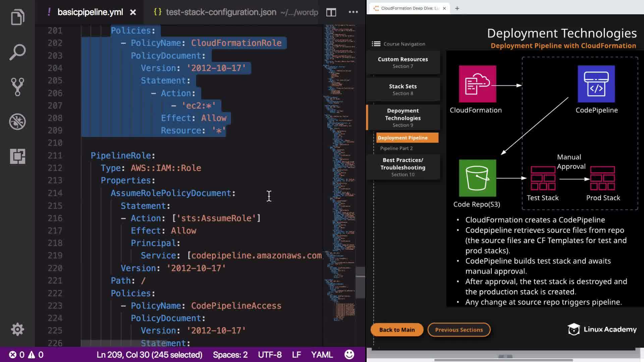Expand Custom Resources Section 7
Screen dimensions: 644x362
pyautogui.click(x=403, y=62)
